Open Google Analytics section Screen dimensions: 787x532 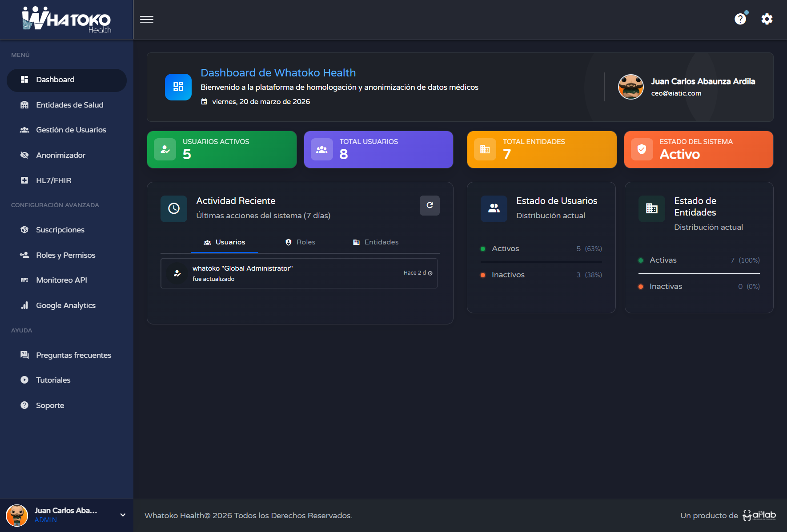[67, 305]
